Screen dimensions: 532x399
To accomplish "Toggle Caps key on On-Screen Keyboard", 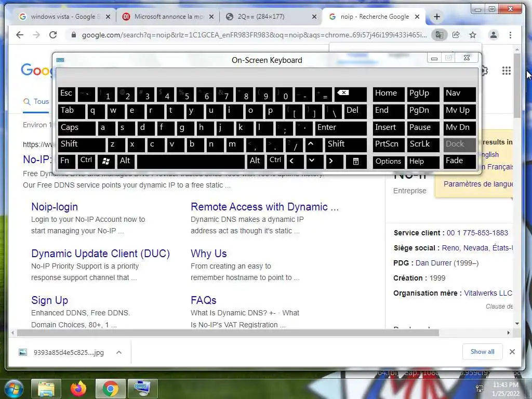I will point(76,128).
